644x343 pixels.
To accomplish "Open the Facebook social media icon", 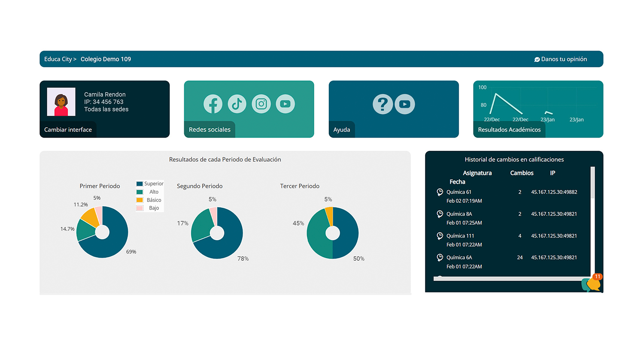I will pos(213,104).
